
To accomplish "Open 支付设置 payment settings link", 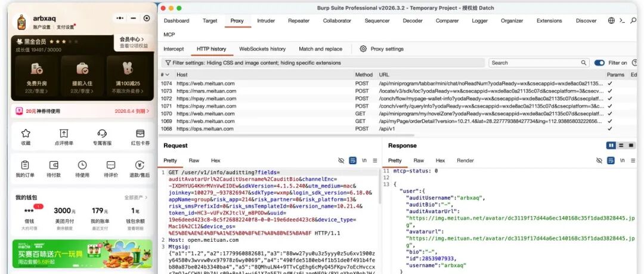I will (x=65, y=27).
